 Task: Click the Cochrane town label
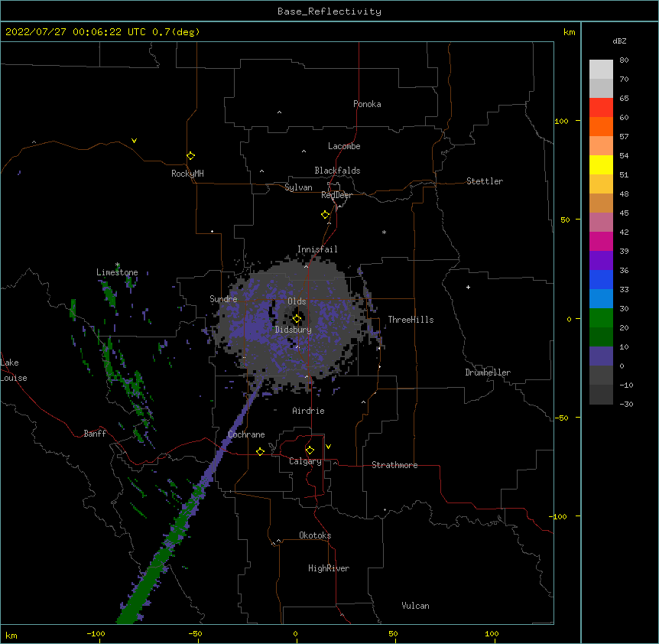pos(246,434)
